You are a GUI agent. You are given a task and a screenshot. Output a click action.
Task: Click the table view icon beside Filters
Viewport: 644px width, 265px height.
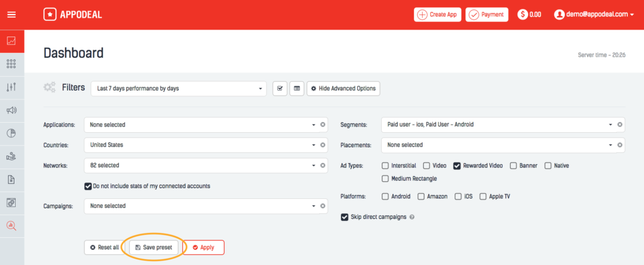[x=297, y=88]
